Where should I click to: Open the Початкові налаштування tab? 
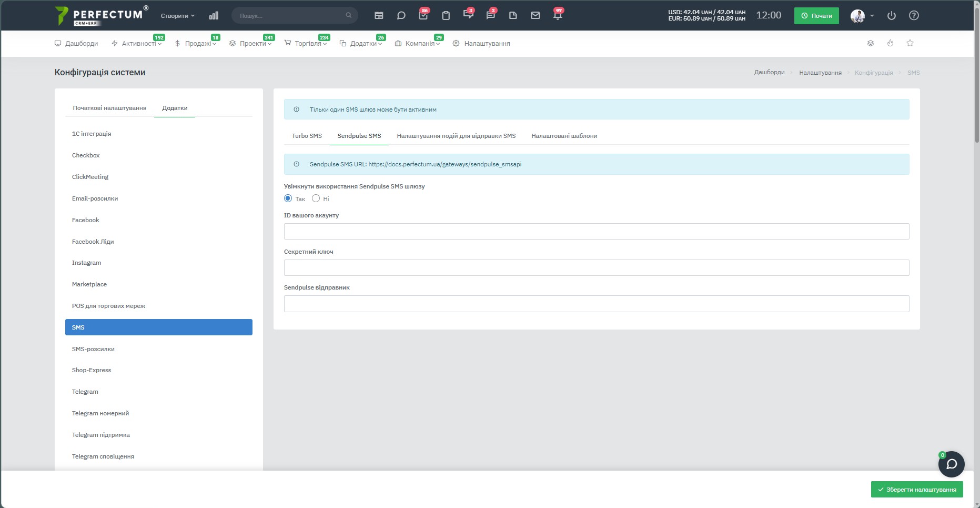tap(109, 108)
